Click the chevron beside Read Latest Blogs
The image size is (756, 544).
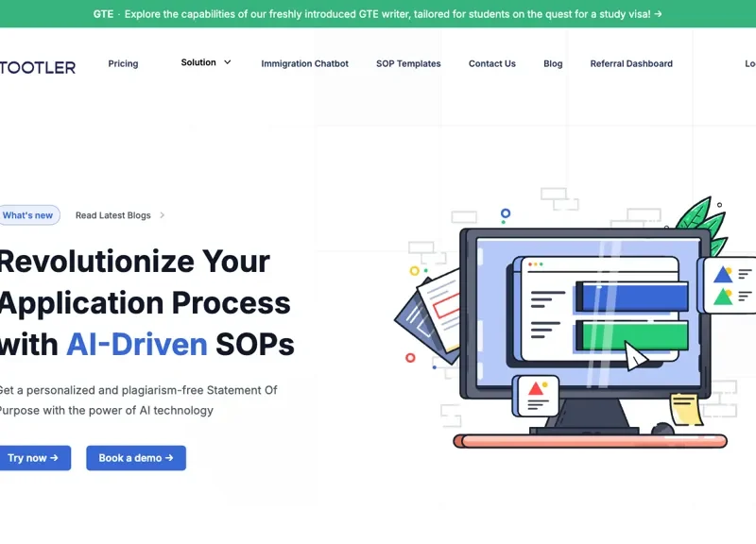coord(162,215)
